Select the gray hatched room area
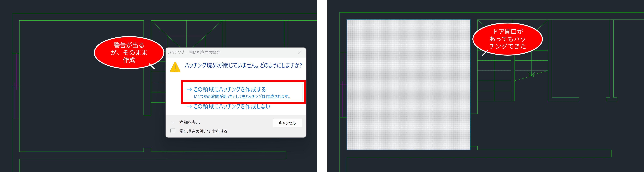This screenshot has height=172, width=644. click(408, 85)
